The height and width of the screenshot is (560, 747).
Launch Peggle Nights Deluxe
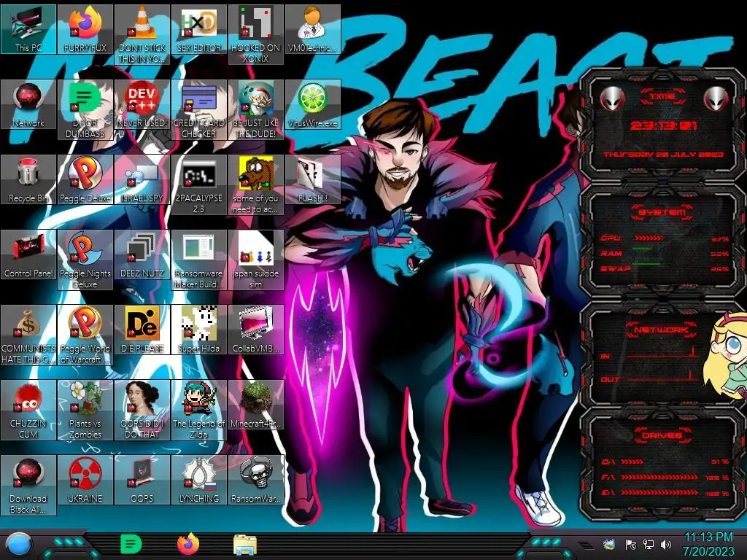click(85, 260)
